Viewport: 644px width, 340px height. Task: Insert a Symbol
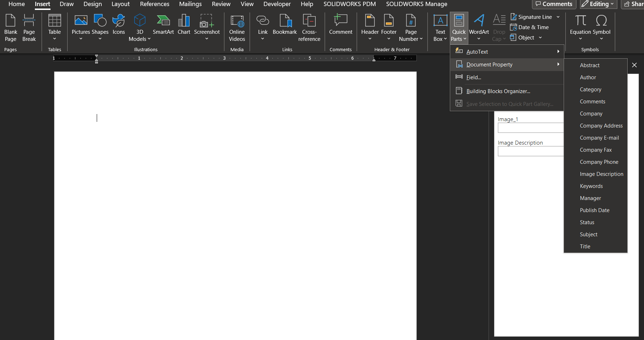tap(602, 25)
